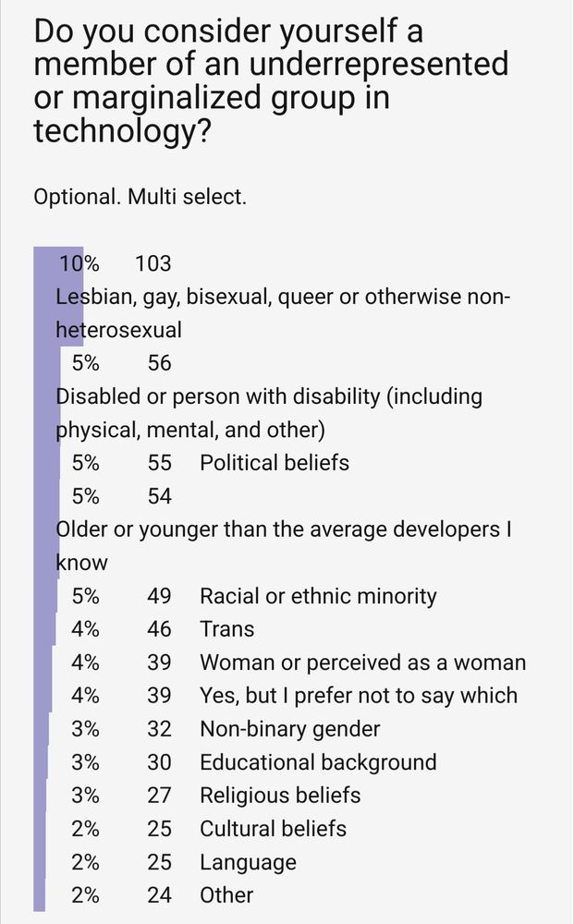Select the Educational background label
Viewport: 574px width, 924px height.
(318, 762)
